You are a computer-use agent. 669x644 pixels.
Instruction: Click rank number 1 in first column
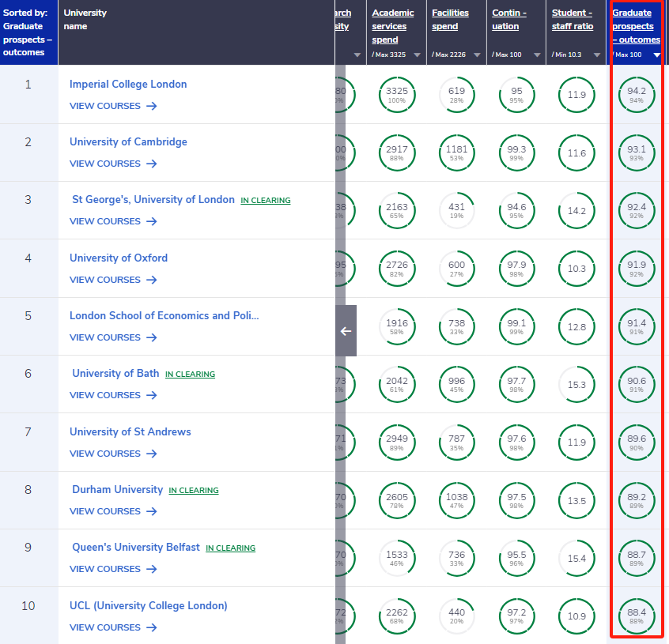click(x=28, y=85)
